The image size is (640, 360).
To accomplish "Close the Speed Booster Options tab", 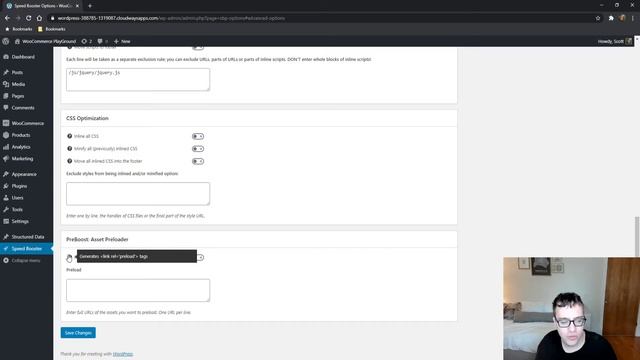I will (x=77, y=6).
